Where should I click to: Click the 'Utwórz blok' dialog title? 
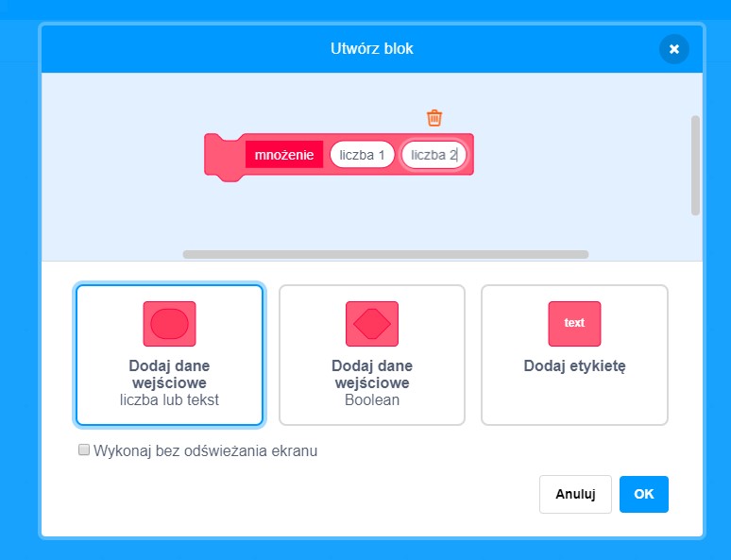pos(371,48)
